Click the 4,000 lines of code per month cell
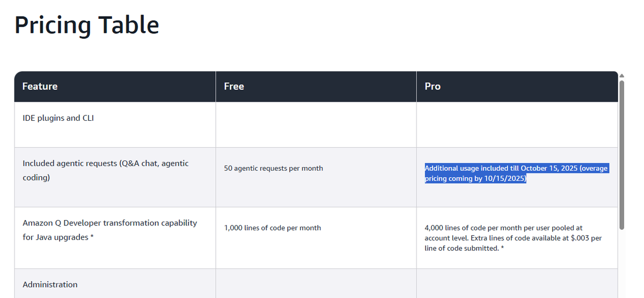The image size is (644, 298). tap(517, 238)
